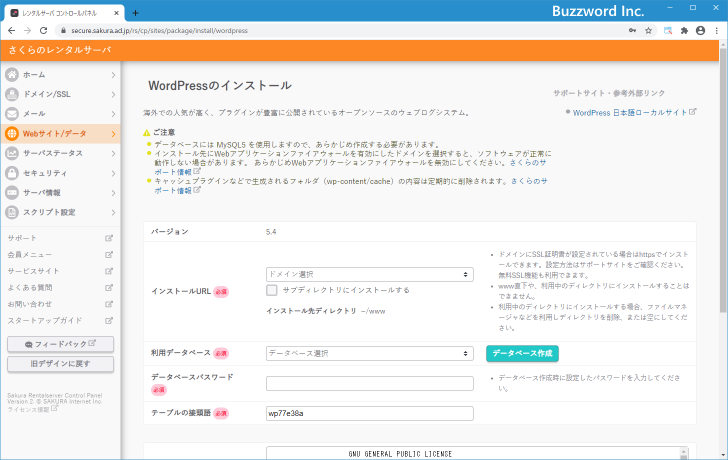Expand the サーバ情報 menu chevron
Image resolution: width=728 pixels, height=460 pixels.
point(113,193)
